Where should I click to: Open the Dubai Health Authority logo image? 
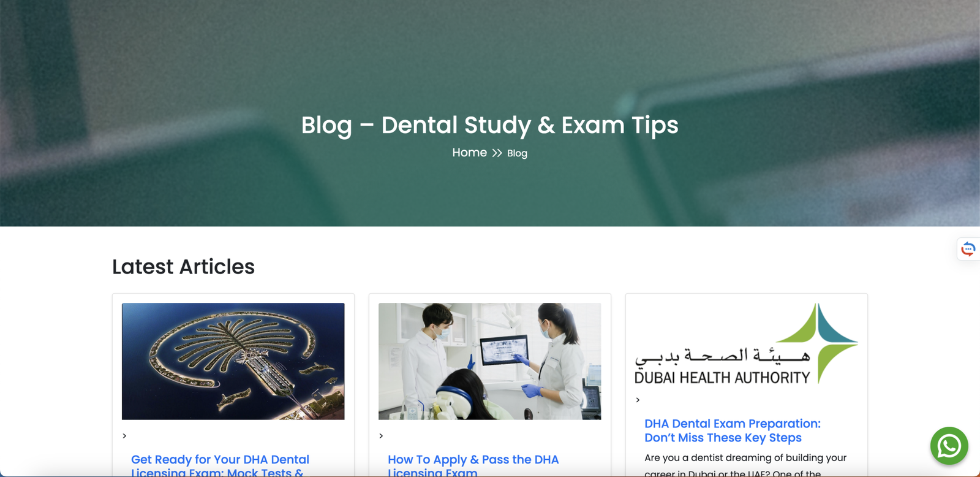click(x=746, y=344)
